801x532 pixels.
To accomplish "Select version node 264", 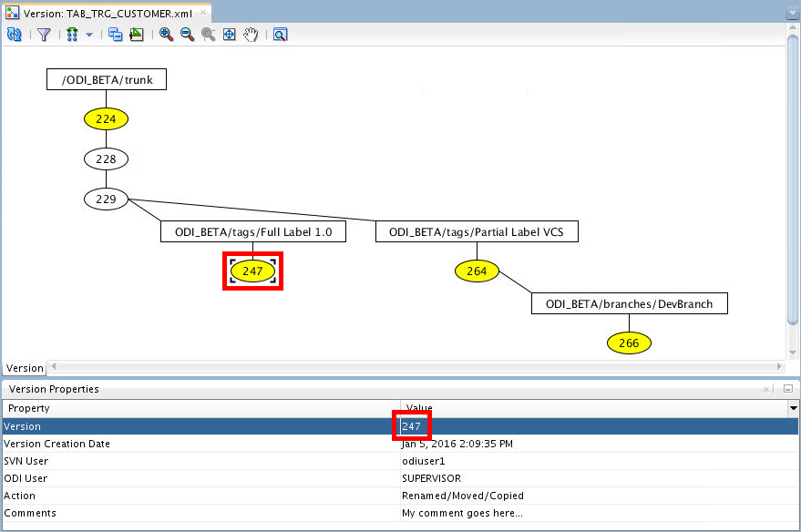I will pyautogui.click(x=477, y=271).
